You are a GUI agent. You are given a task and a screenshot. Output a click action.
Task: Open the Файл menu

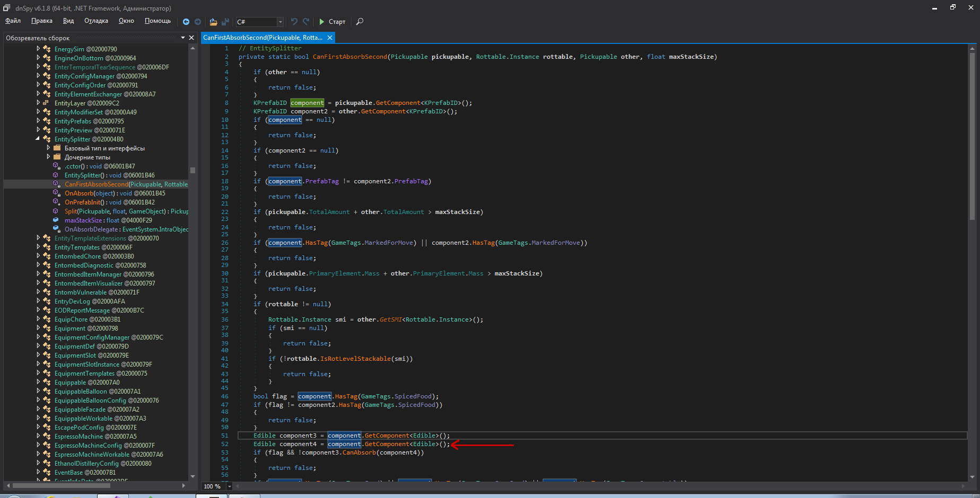tap(13, 21)
